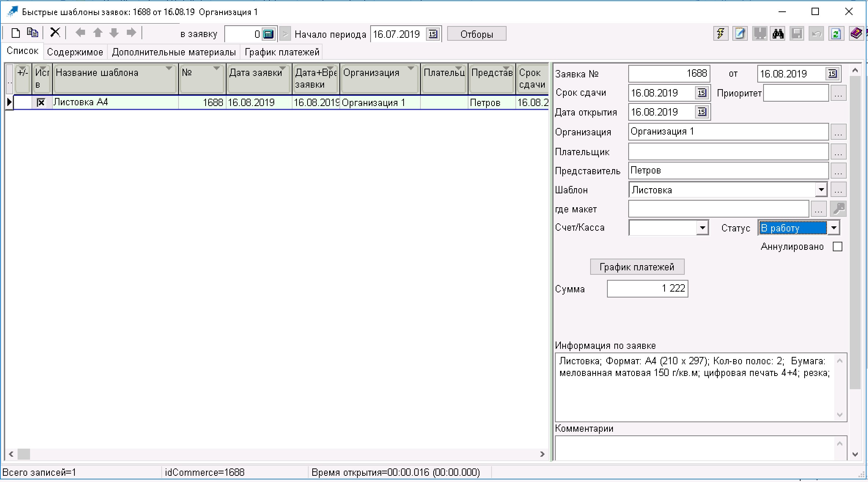Switch to the Список tab

click(23, 51)
